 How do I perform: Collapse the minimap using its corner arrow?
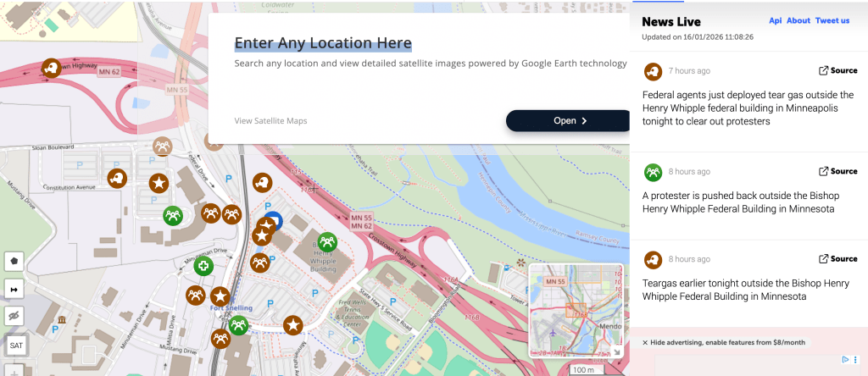[x=617, y=351]
